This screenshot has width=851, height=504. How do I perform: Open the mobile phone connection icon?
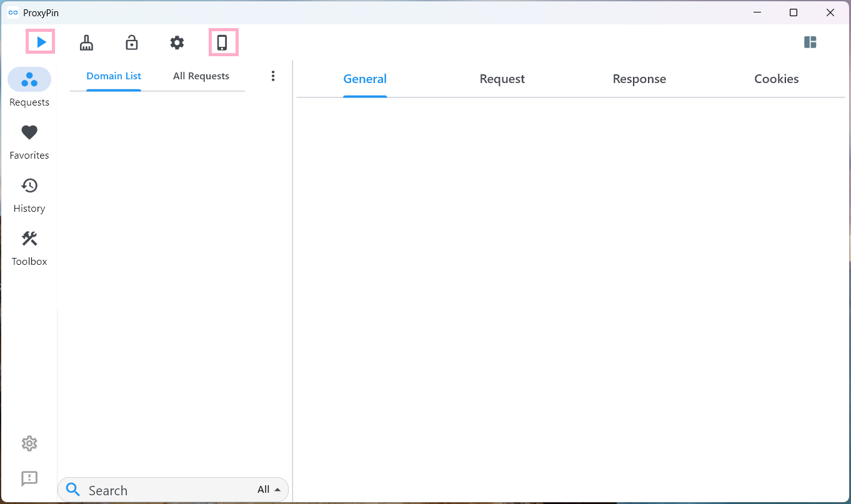(x=222, y=42)
